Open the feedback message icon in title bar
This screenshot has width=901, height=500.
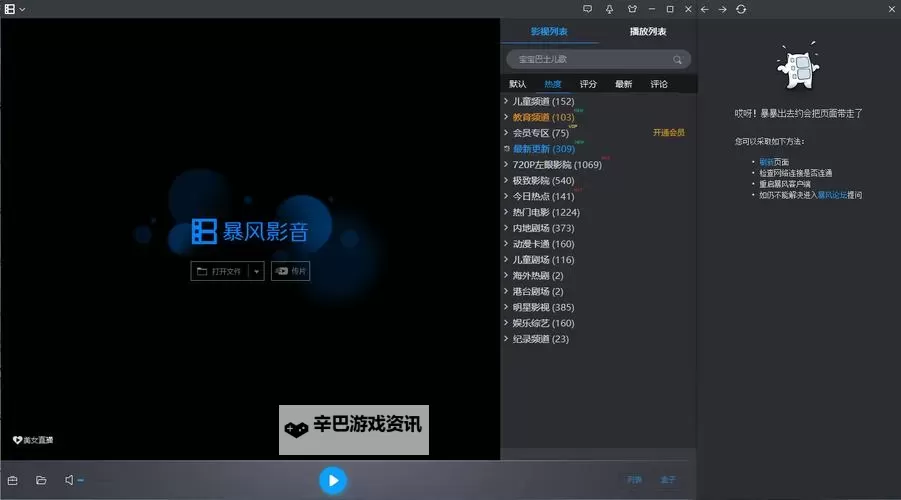[x=587, y=9]
